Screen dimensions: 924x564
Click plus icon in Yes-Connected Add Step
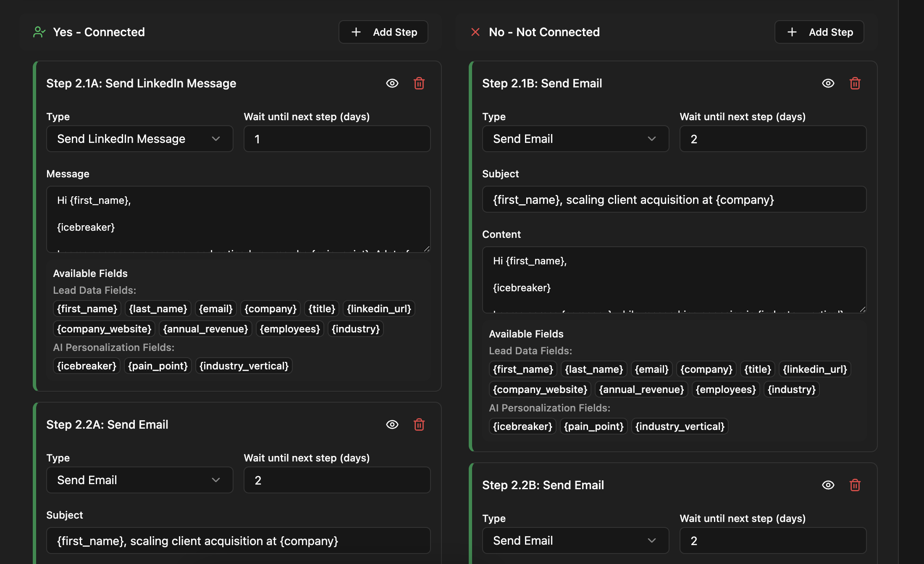(356, 32)
